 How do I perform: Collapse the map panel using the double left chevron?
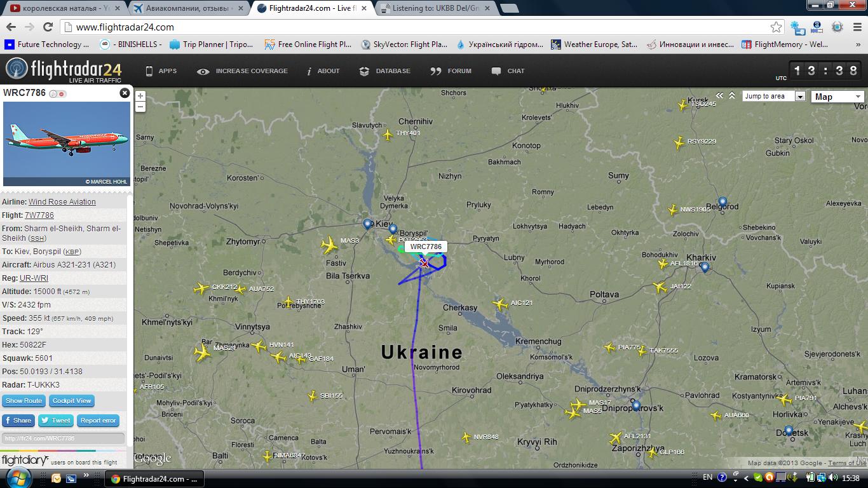[720, 95]
